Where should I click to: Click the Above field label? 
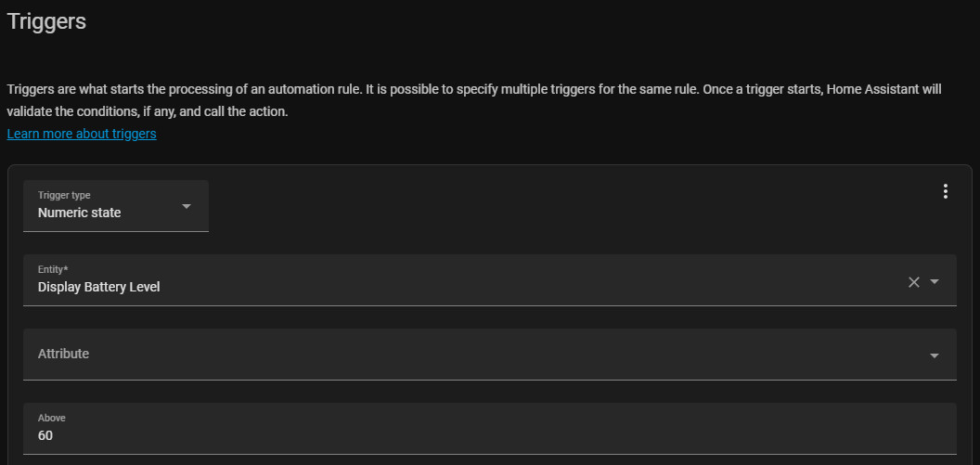tap(51, 418)
